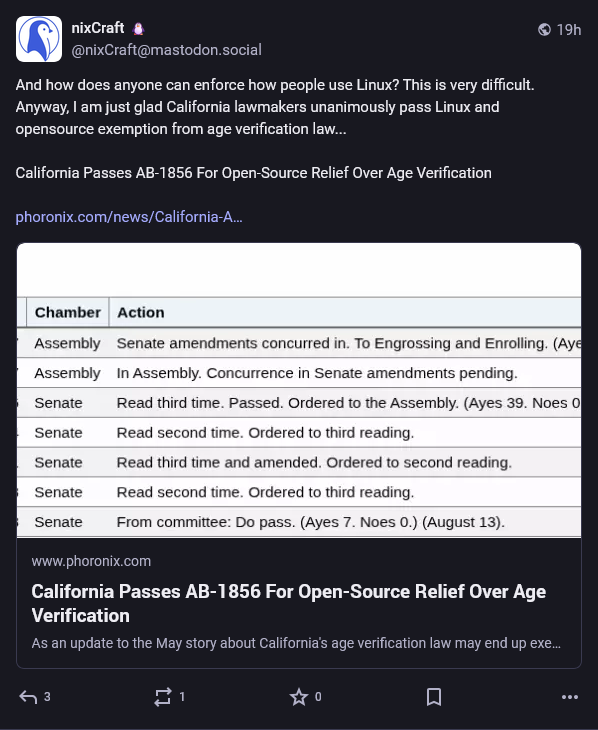Image resolution: width=598 pixels, height=730 pixels.
Task: Click the penguin emoji beside nixCraft
Action: click(x=138, y=29)
